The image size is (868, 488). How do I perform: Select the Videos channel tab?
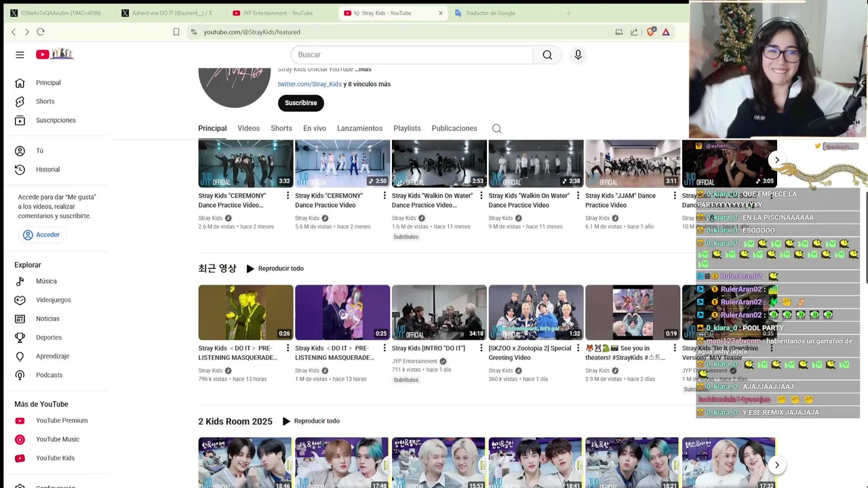pos(248,128)
